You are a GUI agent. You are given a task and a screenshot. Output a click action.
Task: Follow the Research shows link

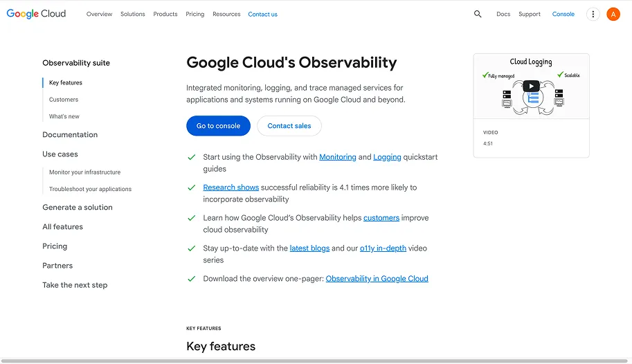tap(231, 188)
